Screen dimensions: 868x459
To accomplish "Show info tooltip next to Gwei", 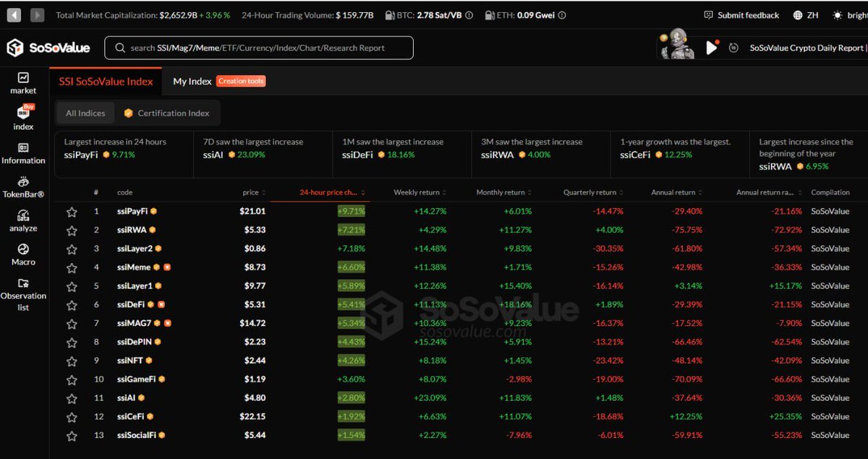I will coord(563,15).
